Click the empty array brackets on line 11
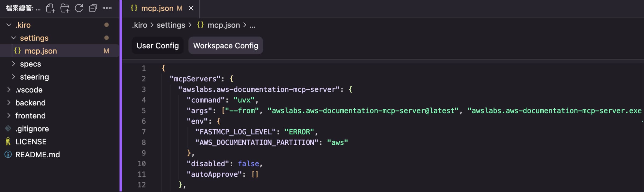644x192 pixels. [x=255, y=174]
